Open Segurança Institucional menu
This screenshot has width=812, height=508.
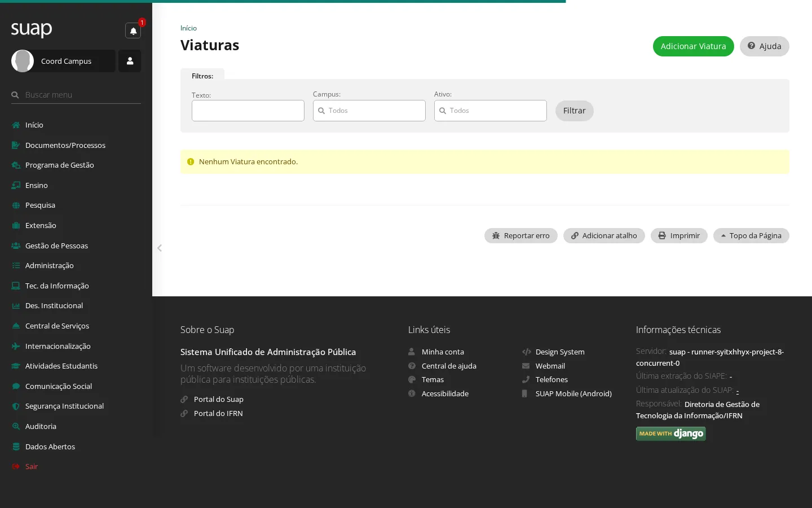[76, 406]
